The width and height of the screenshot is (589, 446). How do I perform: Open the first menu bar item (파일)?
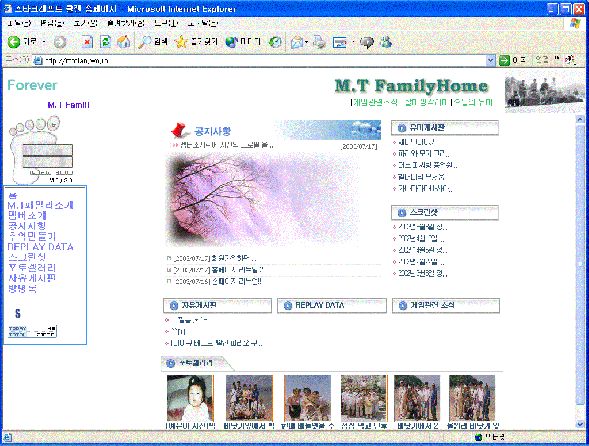[19, 23]
